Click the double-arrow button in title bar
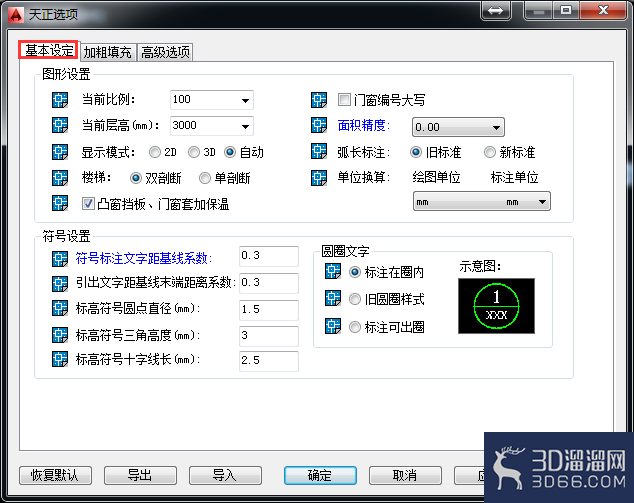 tap(495, 11)
